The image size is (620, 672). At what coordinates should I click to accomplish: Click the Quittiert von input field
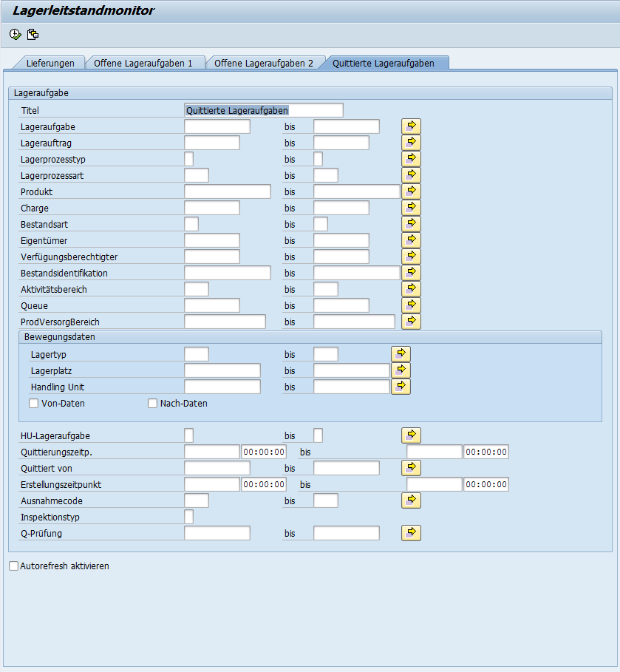click(217, 468)
